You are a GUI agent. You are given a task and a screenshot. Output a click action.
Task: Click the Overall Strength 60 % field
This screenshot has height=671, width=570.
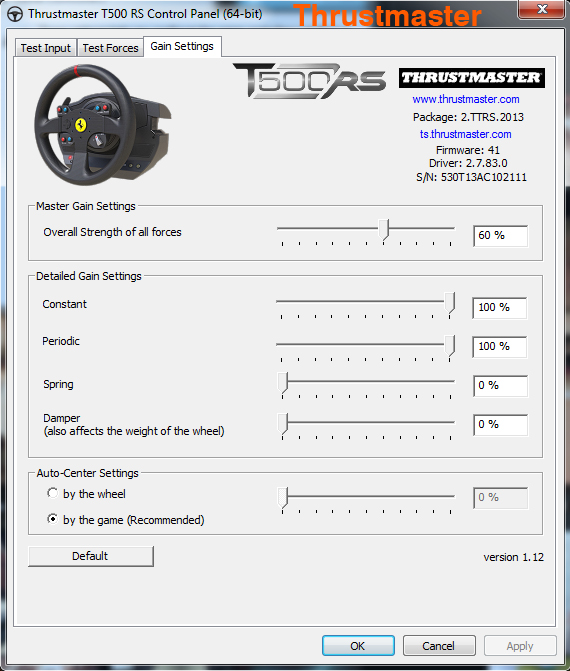click(500, 236)
